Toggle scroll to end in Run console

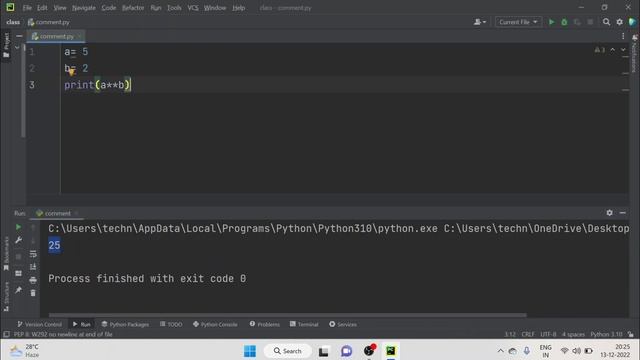33,267
